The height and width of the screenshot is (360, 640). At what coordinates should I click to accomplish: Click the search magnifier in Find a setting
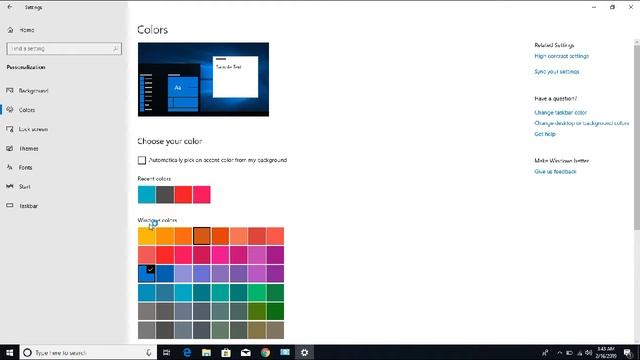click(116, 49)
